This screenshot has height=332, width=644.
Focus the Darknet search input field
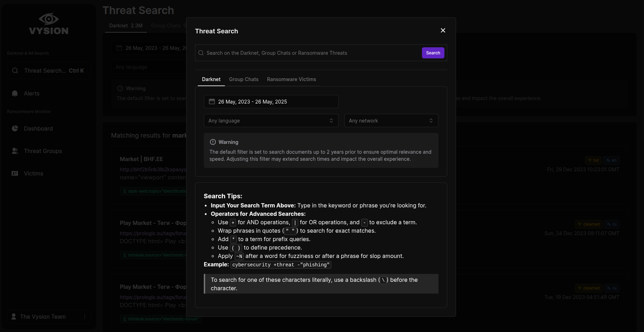tap(313, 53)
